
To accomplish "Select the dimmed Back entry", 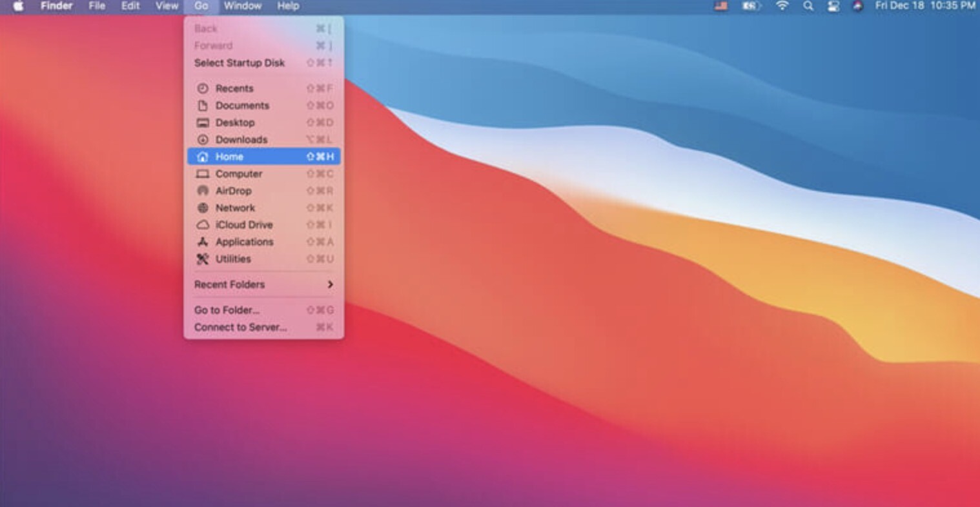I will pos(264,28).
